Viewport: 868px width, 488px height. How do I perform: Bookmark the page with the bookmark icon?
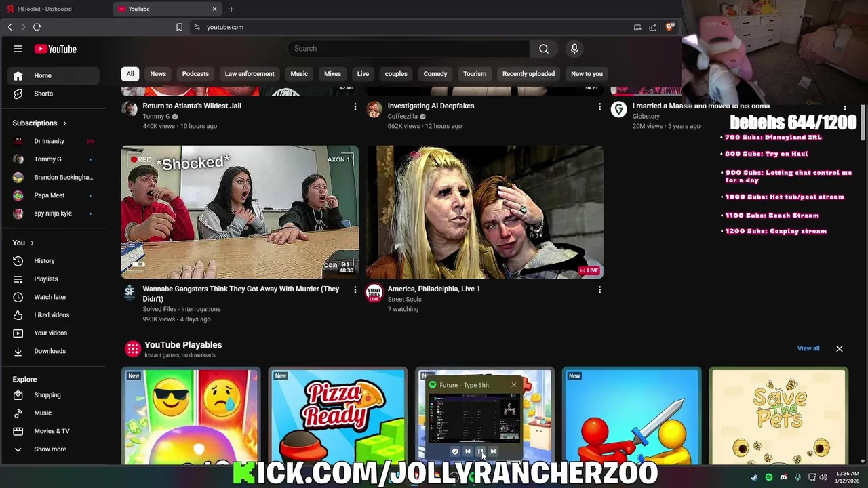coord(179,27)
